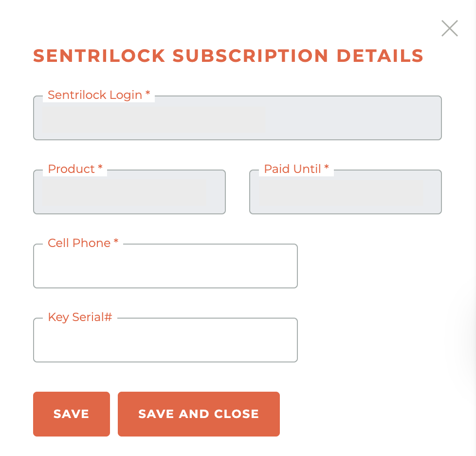Viewport: 476px width, 456px height.
Task: Close the Sentrilock Subscription Details dialog
Action: pyautogui.click(x=449, y=28)
